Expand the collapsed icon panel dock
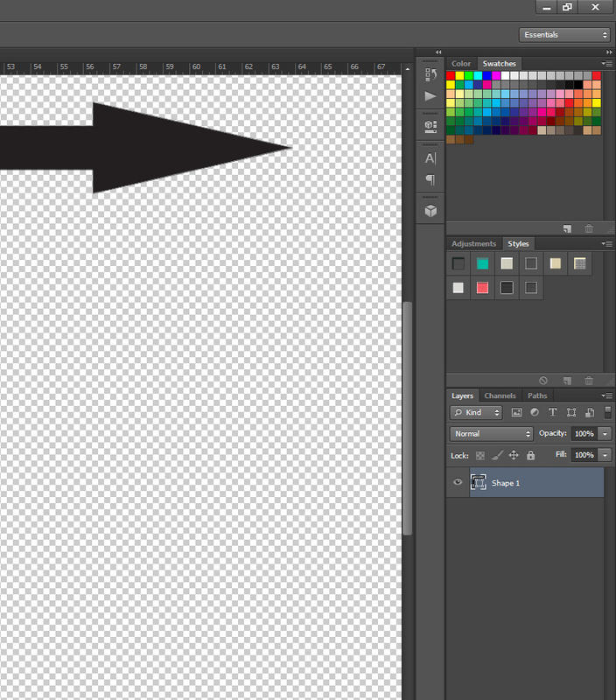The width and height of the screenshot is (616, 700). click(x=438, y=52)
